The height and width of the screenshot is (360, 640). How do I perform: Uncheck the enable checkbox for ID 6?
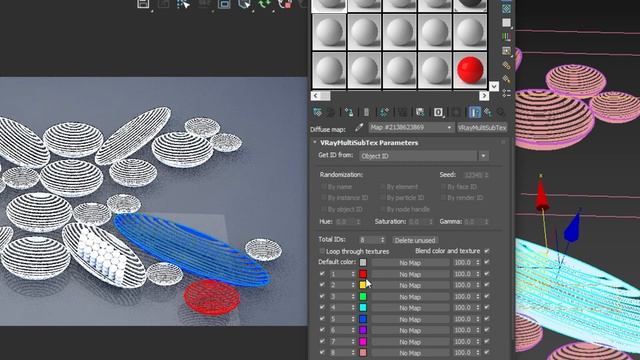(322, 329)
